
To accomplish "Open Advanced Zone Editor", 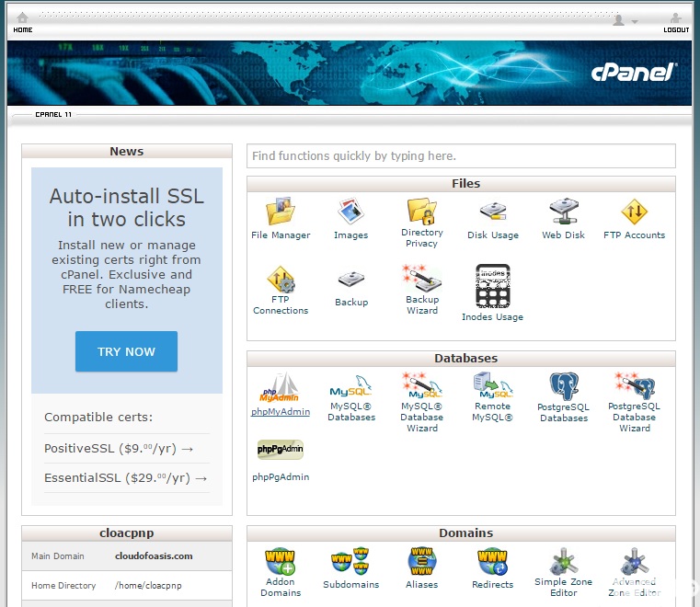I will coord(635,572).
